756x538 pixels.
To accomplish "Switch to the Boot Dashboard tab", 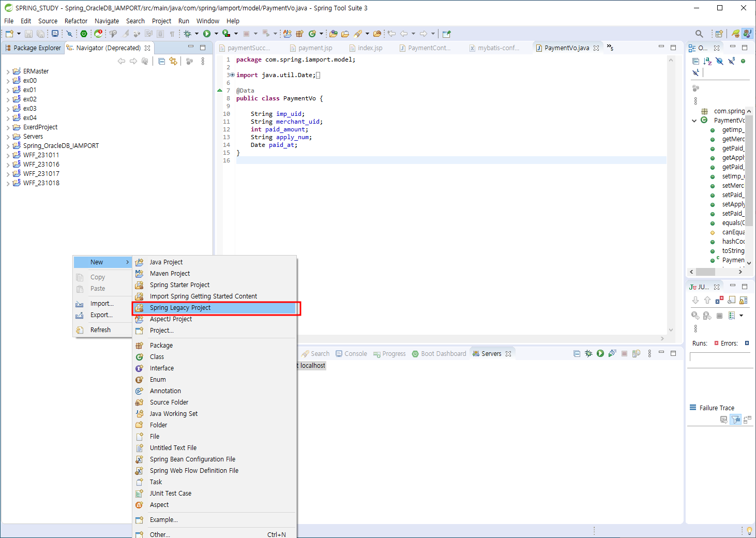I will point(439,354).
